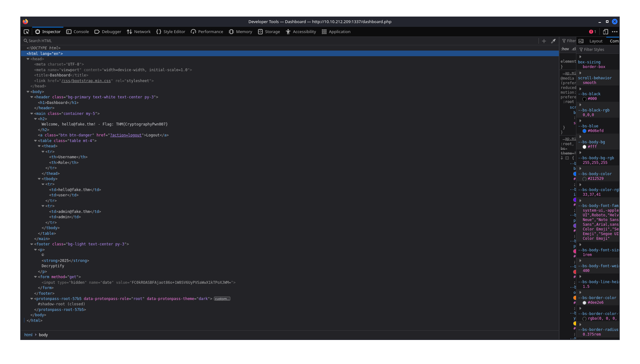This screenshot has height=364, width=640.
Task: Pick a page color with the eyedropper
Action: click(553, 41)
